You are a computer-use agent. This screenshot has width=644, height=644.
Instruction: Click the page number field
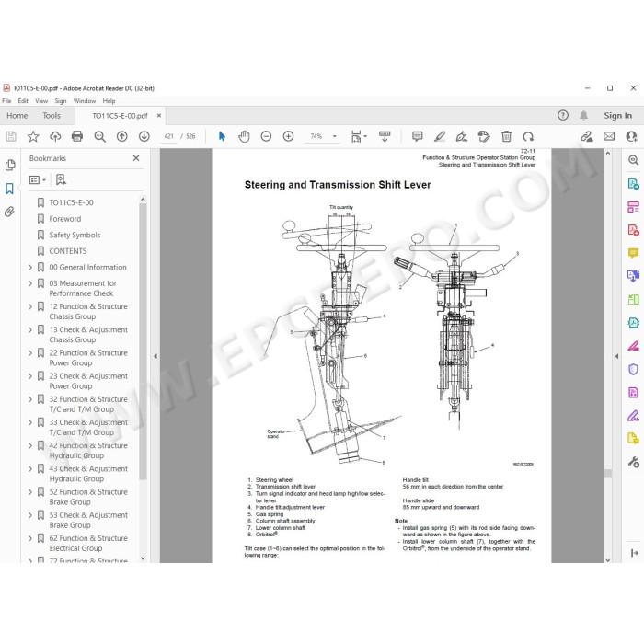point(168,136)
